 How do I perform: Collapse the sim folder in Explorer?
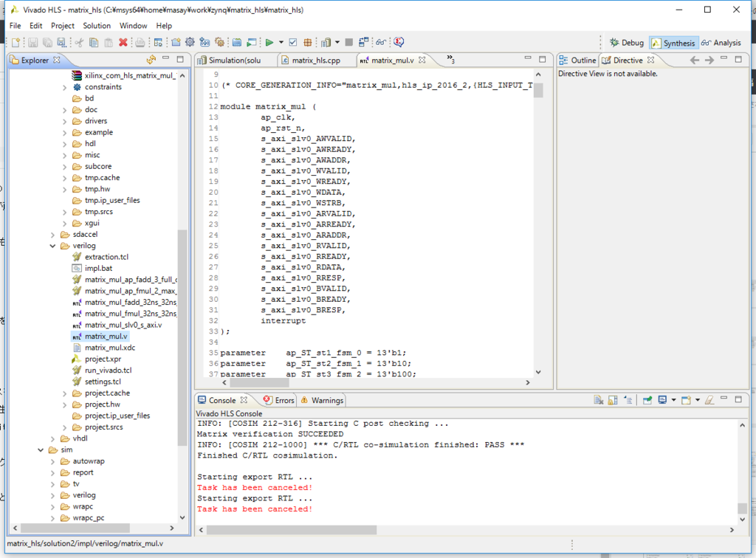click(41, 450)
